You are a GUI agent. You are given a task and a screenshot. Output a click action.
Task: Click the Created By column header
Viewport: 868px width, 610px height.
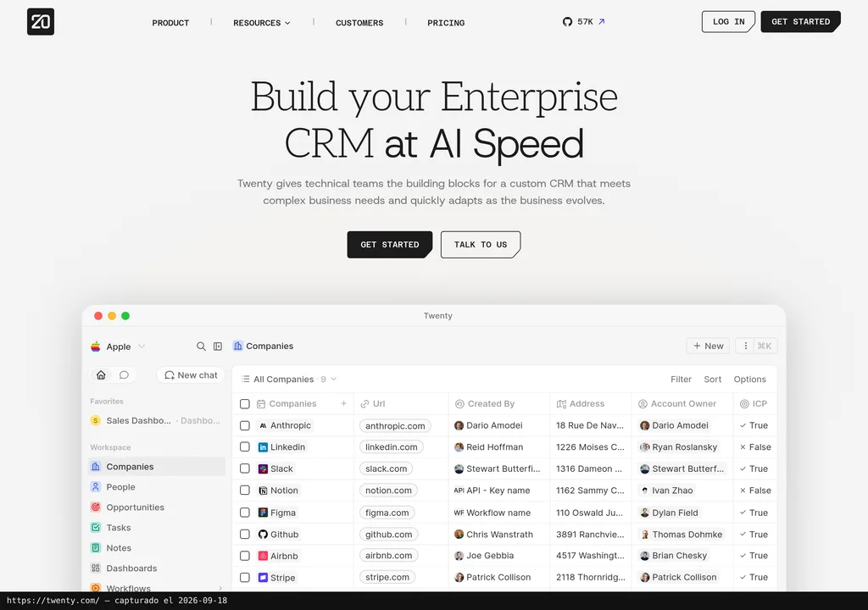(x=499, y=403)
